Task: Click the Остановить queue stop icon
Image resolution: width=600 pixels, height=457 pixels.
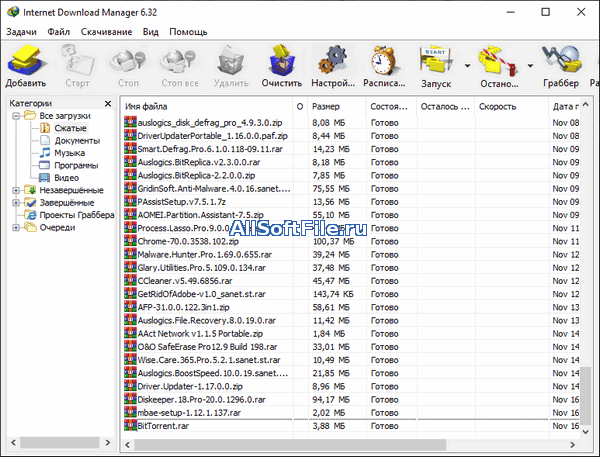Action: (498, 60)
